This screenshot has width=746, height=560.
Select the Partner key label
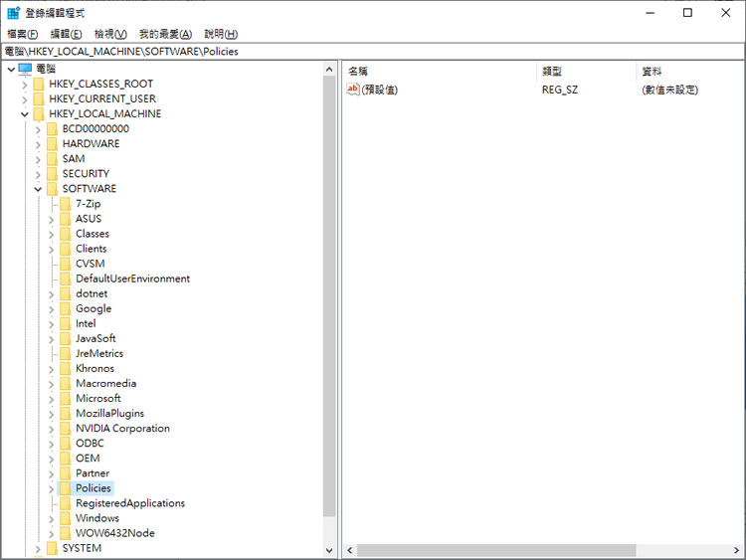[93, 473]
